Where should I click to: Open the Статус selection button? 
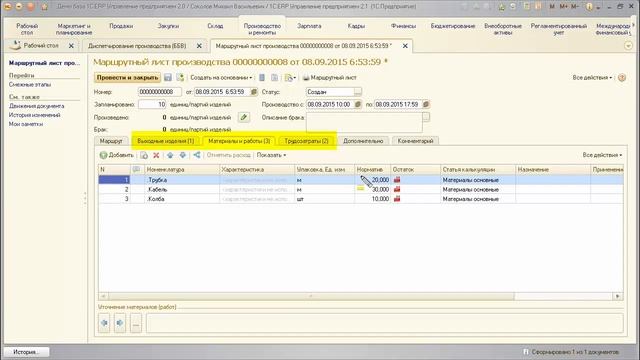point(358,92)
